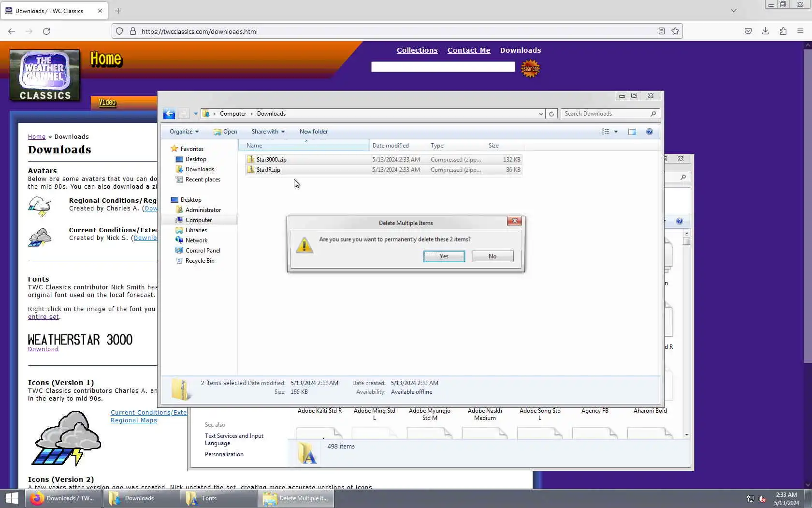This screenshot has height=508, width=812.
Task: Open Network in navigation tree
Action: click(x=196, y=240)
